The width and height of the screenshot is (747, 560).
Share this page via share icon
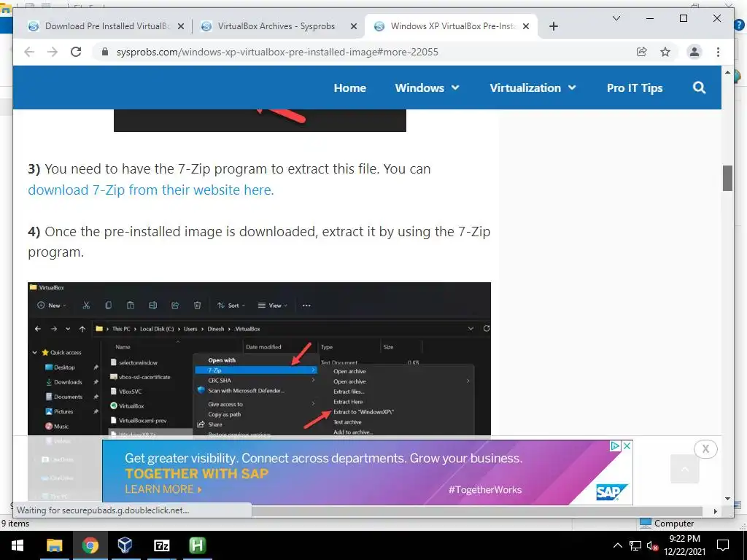point(642,52)
